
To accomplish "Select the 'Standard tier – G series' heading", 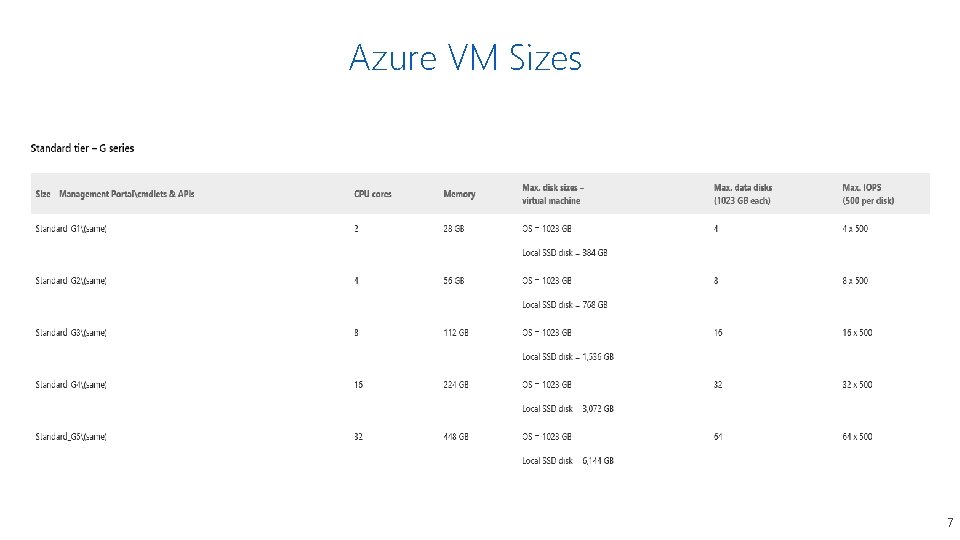I will (x=82, y=148).
